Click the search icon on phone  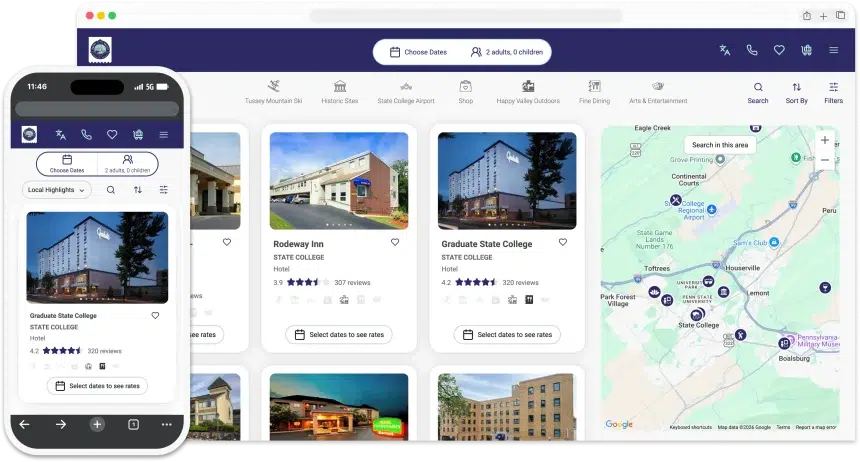(111, 190)
